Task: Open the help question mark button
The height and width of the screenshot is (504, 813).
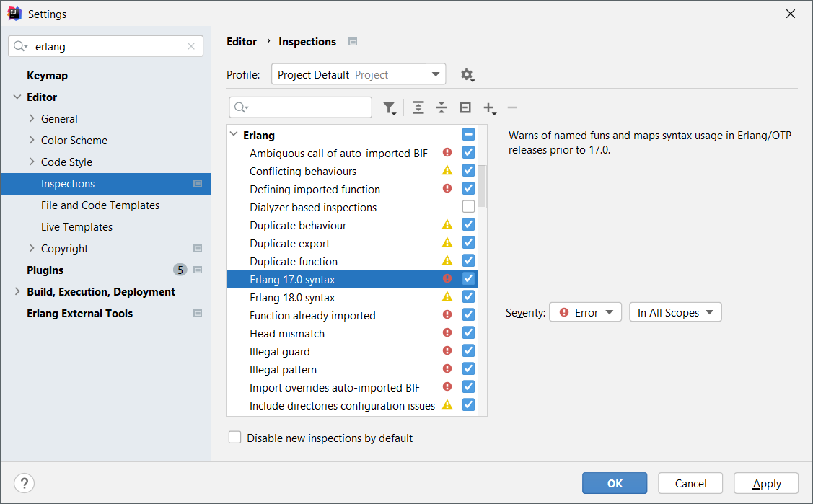Action: click(24, 483)
